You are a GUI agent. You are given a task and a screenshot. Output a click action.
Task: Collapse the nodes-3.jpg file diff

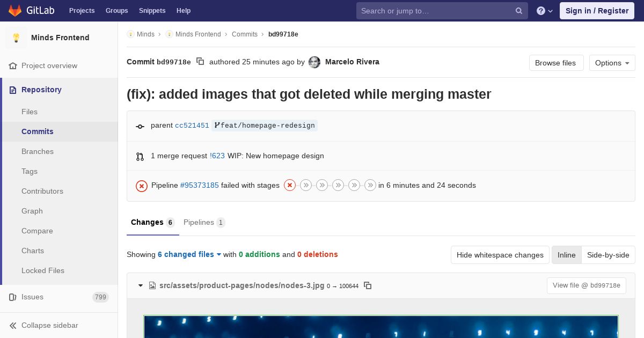[x=141, y=285]
